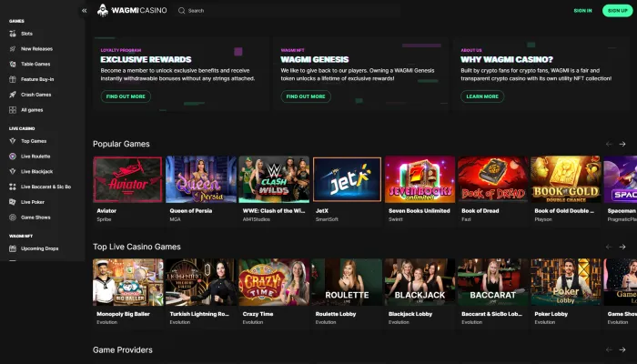Open Live Poker in sidebar

(x=33, y=202)
